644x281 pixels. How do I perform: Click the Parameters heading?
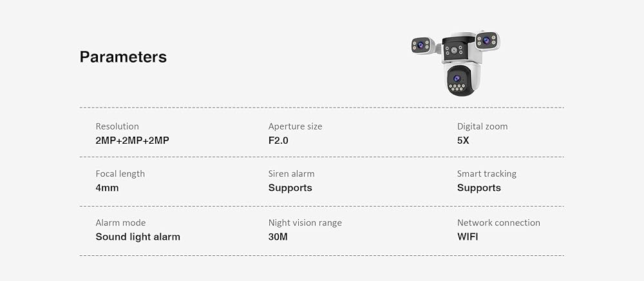pos(123,57)
